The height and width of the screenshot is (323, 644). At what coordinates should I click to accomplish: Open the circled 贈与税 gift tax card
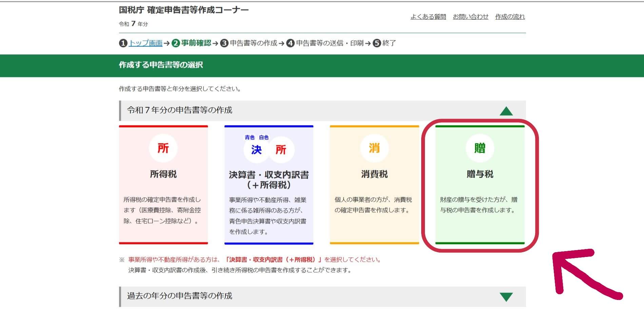(480, 185)
